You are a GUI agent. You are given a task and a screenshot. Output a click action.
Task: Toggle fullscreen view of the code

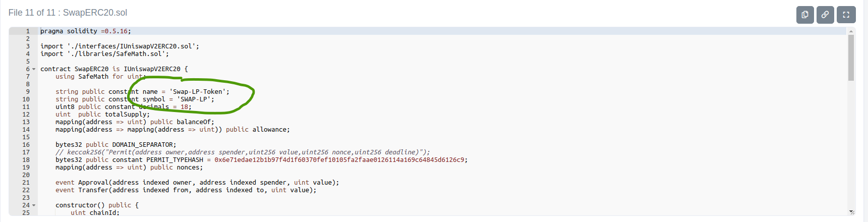846,15
